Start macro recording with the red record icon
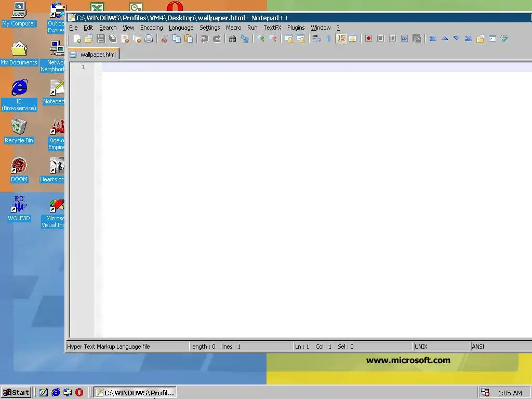The height and width of the screenshot is (399, 532). tap(368, 38)
